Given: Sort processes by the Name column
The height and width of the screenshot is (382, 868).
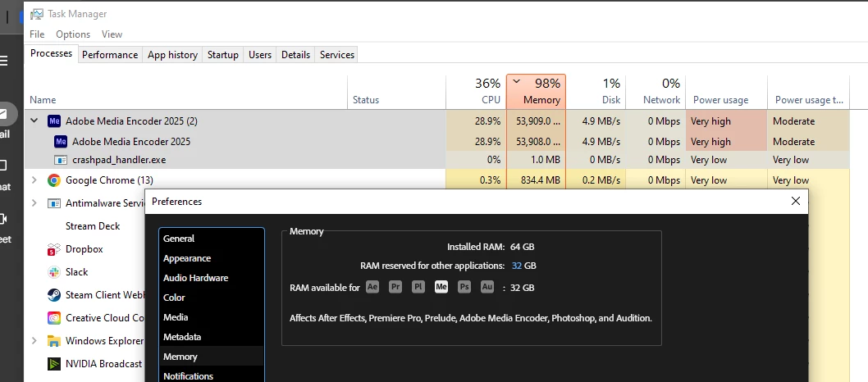Looking at the screenshot, I should click(43, 100).
